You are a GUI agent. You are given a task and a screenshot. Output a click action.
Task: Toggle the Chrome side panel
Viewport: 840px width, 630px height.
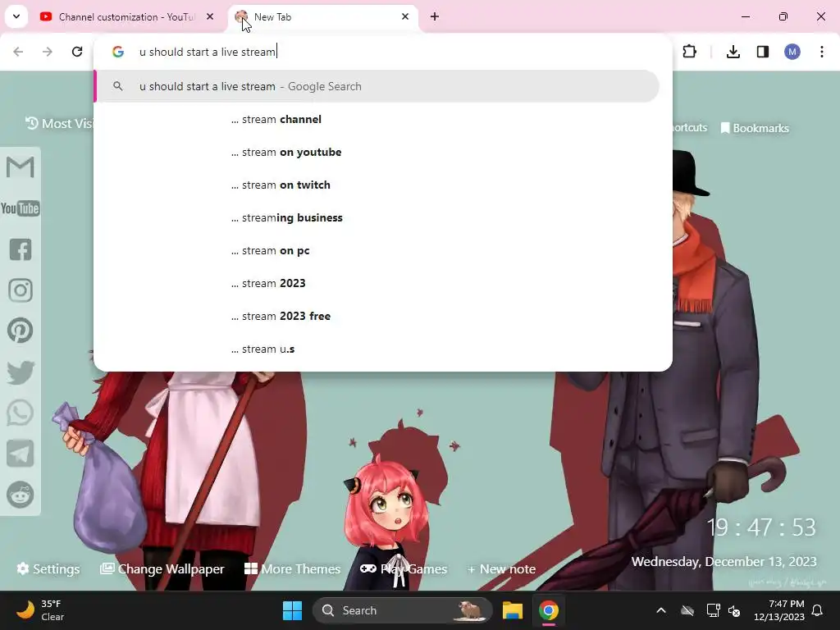763,52
